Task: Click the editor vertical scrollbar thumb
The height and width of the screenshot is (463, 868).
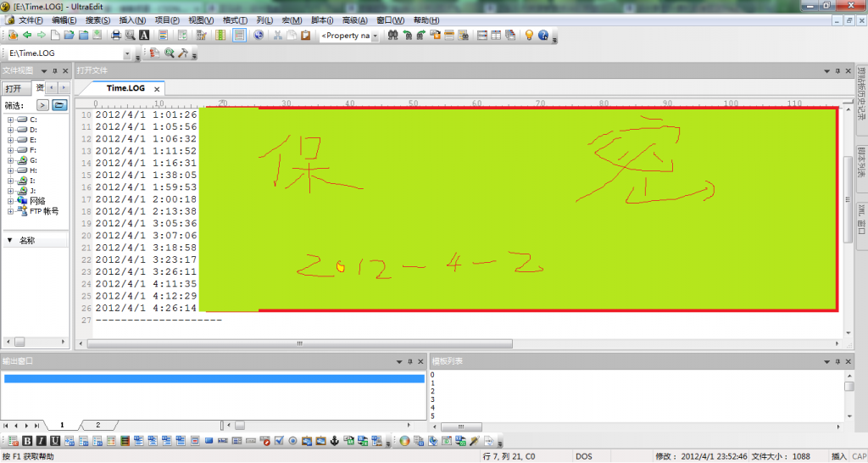Action: click(848, 199)
